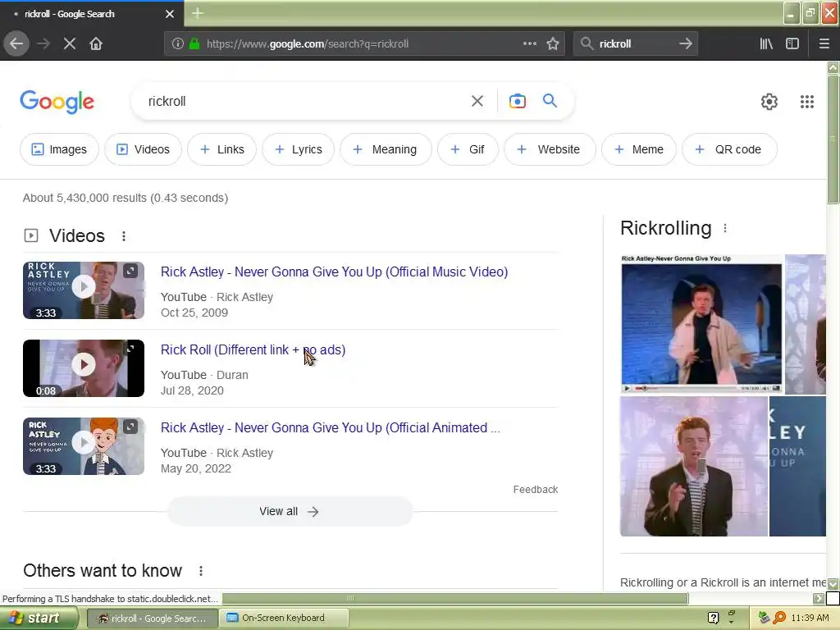
Task: Add 'Meaning' to the search
Action: (386, 149)
